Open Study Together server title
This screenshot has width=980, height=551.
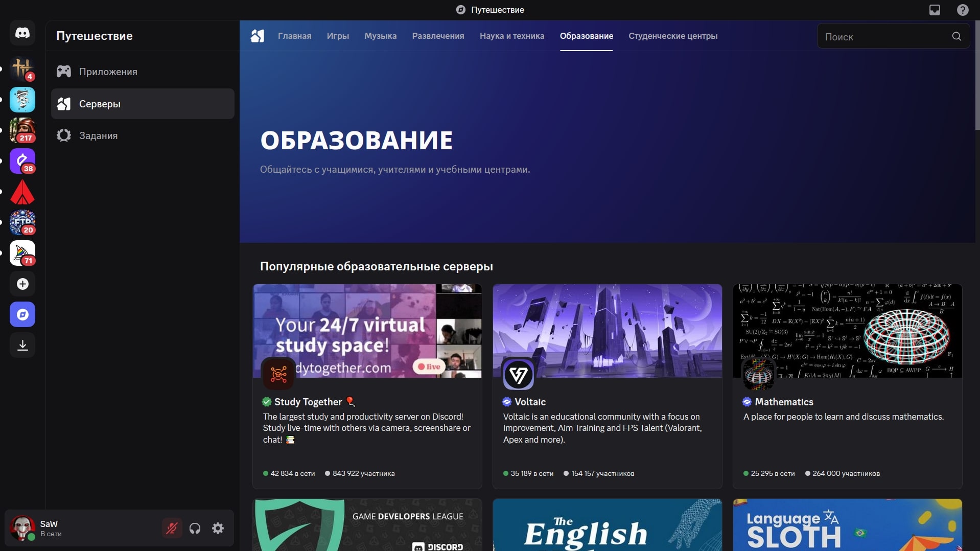point(308,402)
